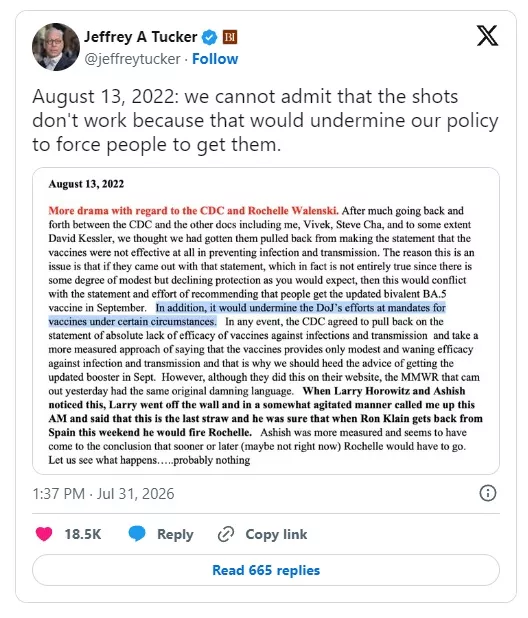Click the BI affiliation badge
This screenshot has height=618, width=528.
pos(230,37)
